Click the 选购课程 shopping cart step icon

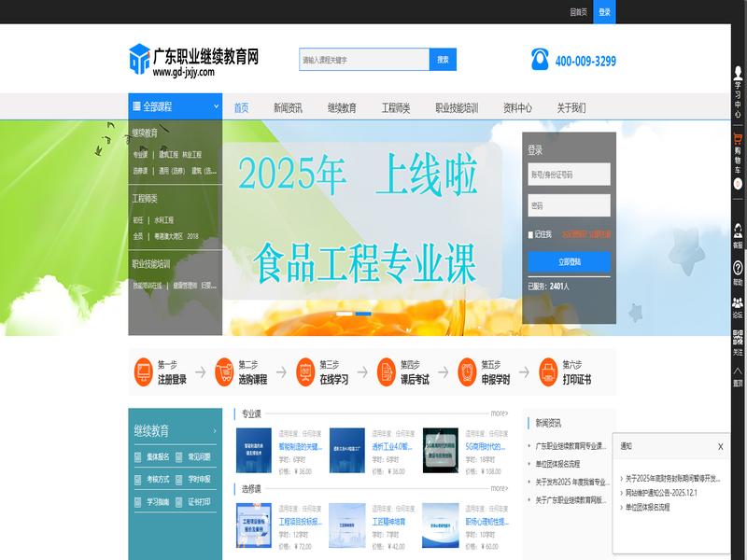tap(224, 372)
